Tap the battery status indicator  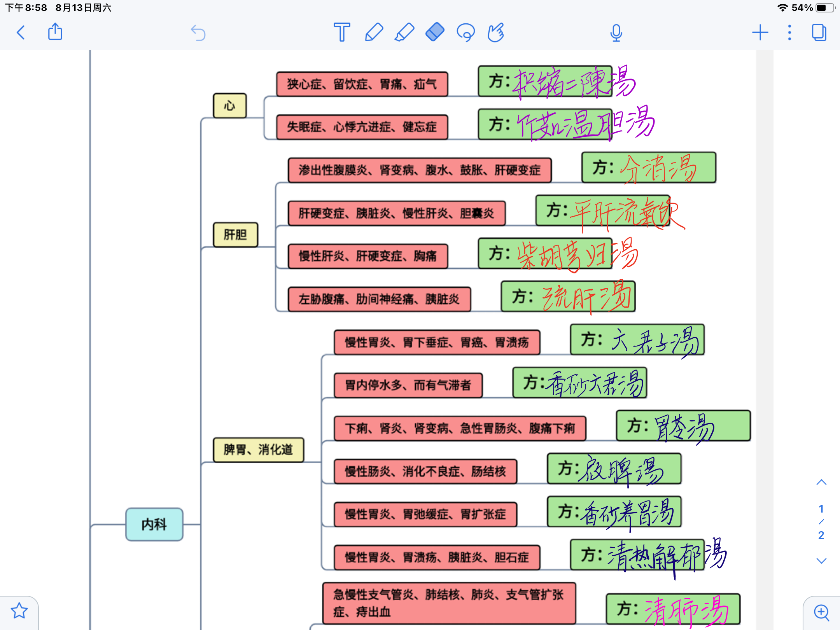[825, 8]
